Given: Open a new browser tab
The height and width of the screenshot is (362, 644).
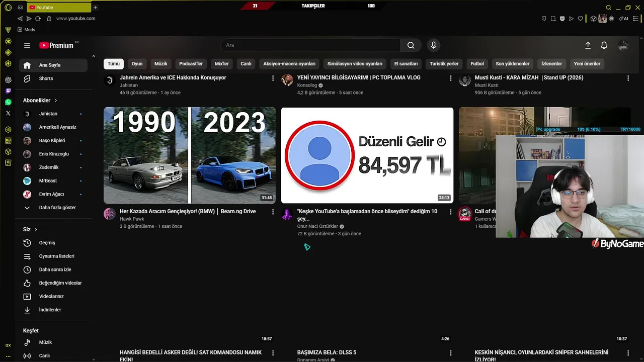Looking at the screenshot, I should click(x=95, y=7).
